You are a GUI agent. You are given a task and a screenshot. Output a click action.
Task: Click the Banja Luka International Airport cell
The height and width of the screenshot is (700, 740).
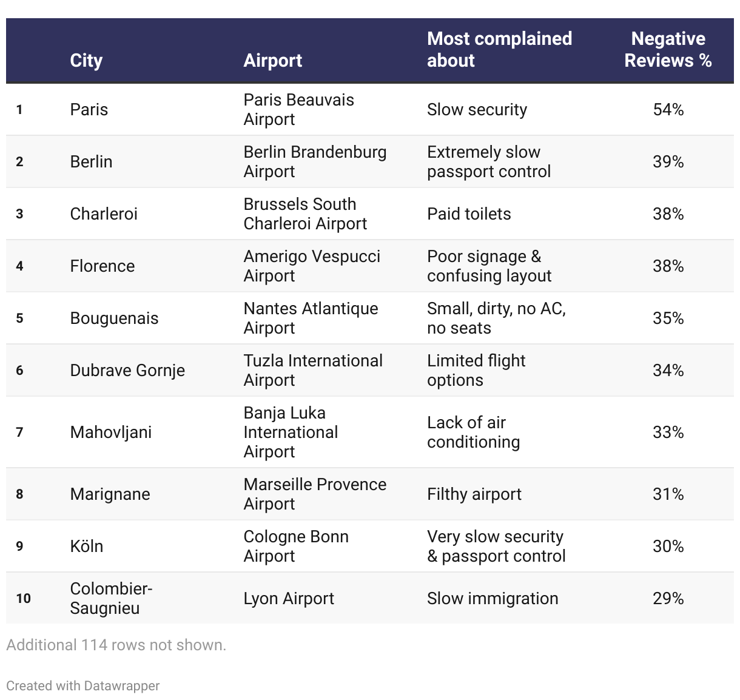point(291,432)
